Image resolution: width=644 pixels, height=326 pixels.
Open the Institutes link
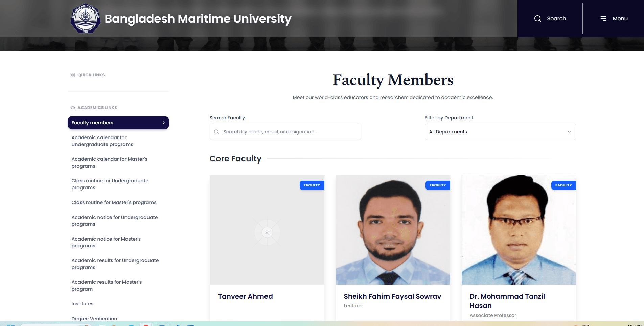tap(82, 304)
